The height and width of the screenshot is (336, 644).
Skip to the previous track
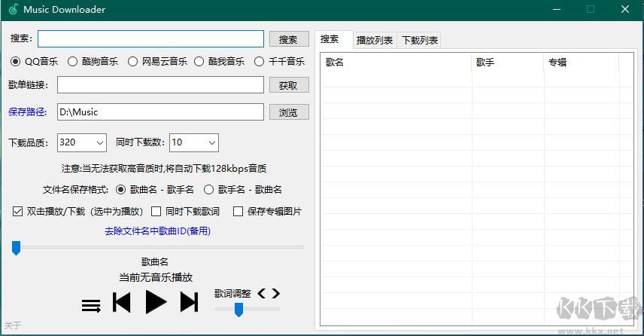[121, 303]
